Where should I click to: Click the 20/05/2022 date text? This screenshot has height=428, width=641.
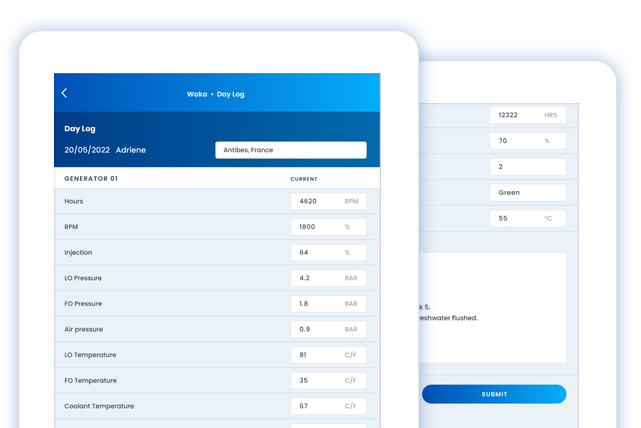tap(87, 150)
